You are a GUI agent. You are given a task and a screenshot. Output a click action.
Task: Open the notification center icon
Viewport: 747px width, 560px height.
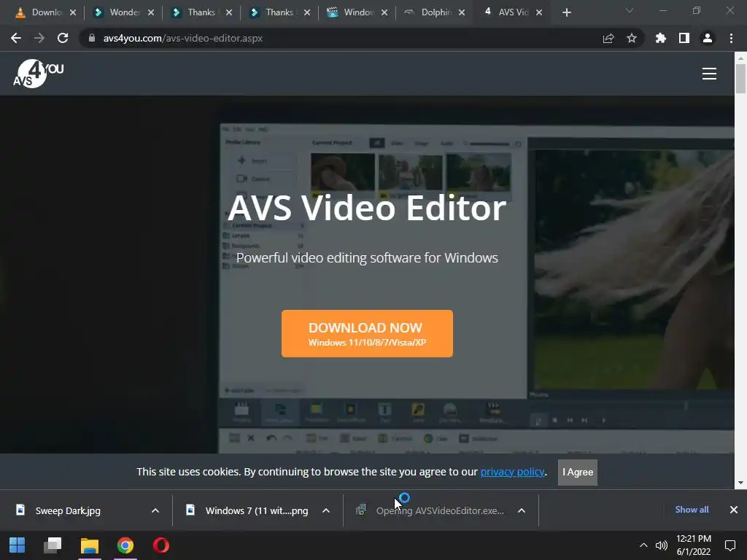coord(729,545)
